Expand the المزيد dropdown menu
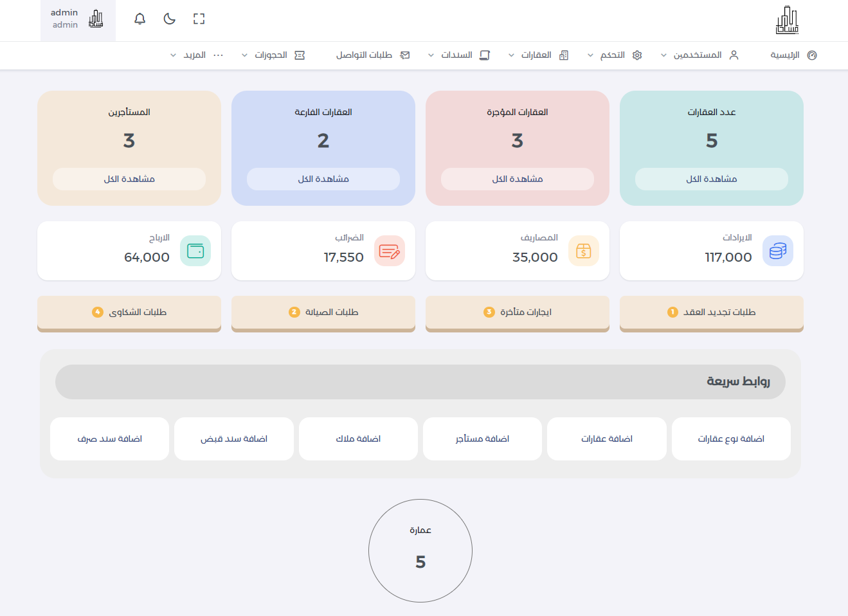The height and width of the screenshot is (616, 848). coord(197,55)
